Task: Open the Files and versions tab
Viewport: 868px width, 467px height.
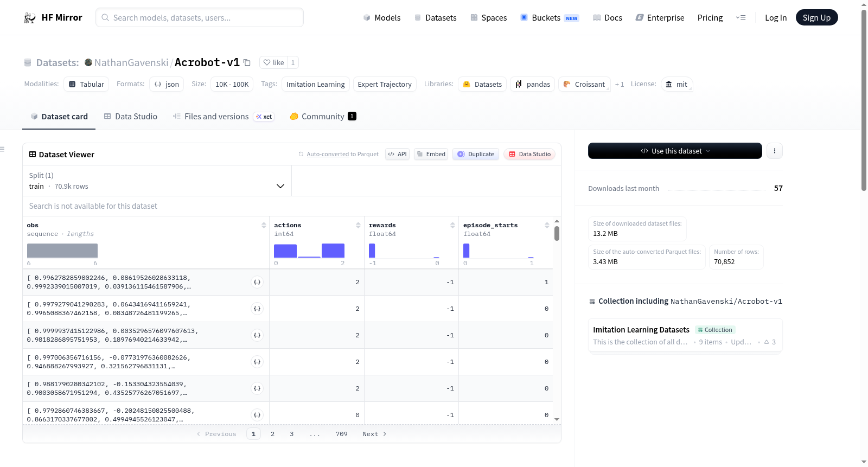Action: [223, 117]
